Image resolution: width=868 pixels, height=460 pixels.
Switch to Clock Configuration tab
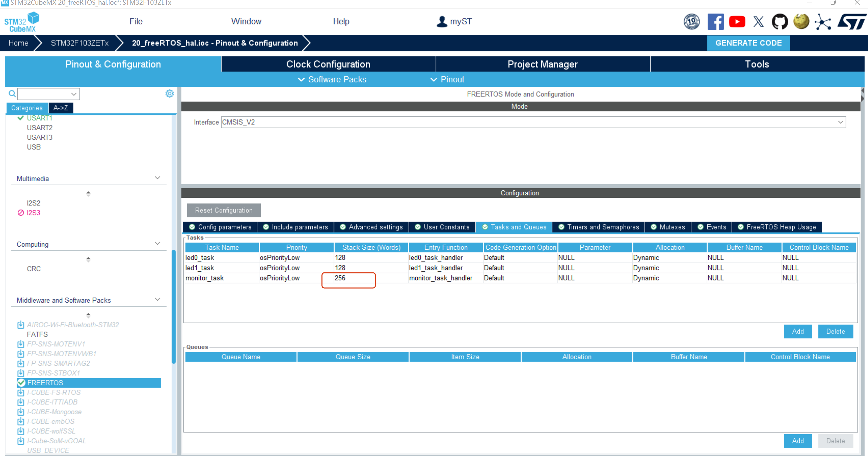pyautogui.click(x=328, y=64)
